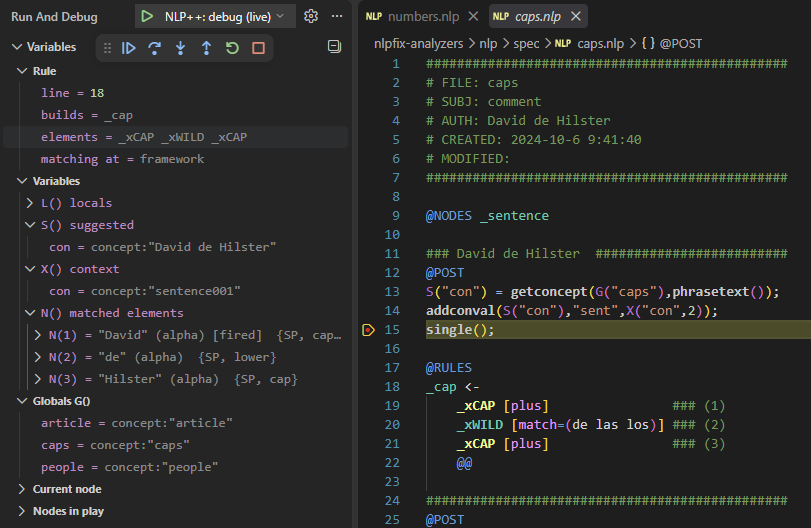Open the NLP++ debug configuration dropdown
811x528 pixels.
pos(224,17)
